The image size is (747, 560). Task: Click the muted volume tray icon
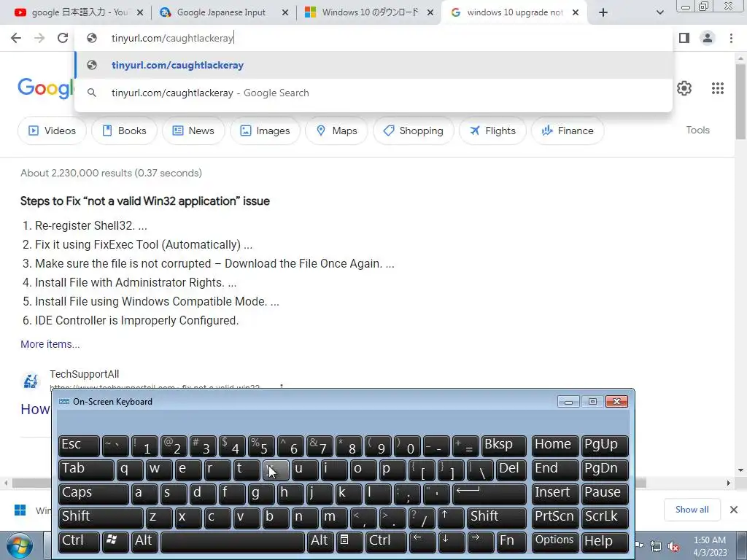[x=673, y=547]
